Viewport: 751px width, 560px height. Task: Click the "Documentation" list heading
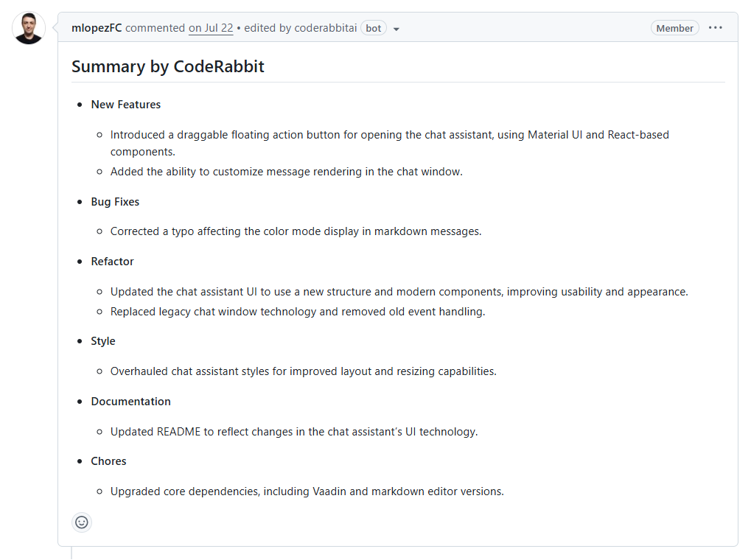click(130, 402)
